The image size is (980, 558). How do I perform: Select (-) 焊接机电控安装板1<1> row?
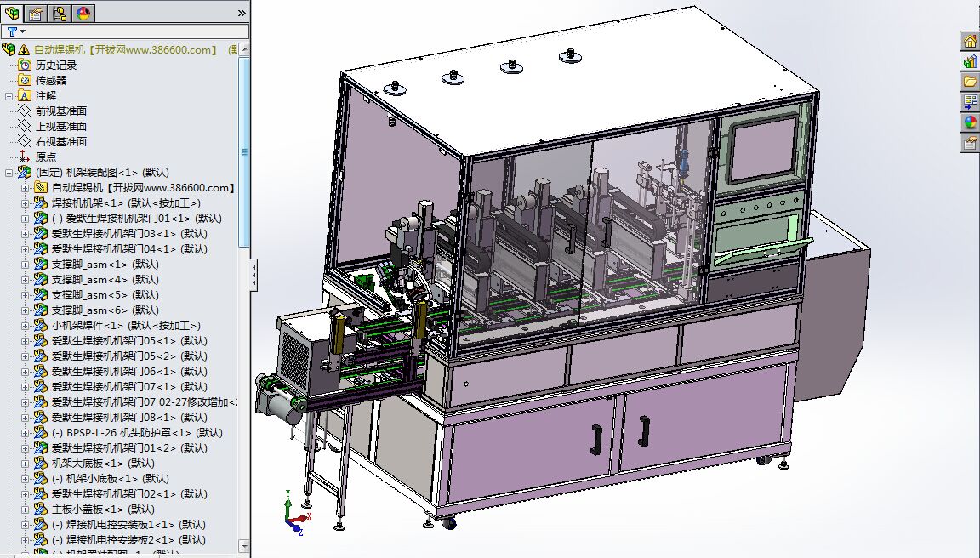(x=128, y=524)
